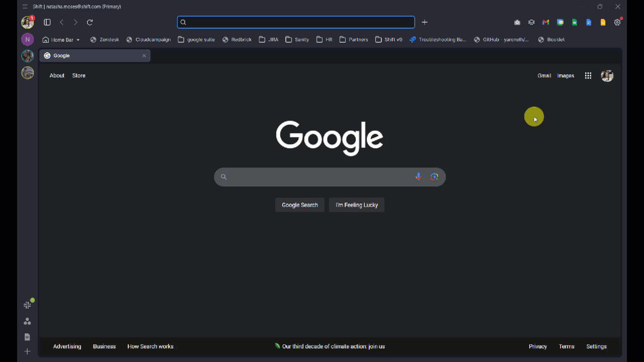Open the Cloudcampaign bookmark
Screen dimensions: 644x362
coord(148,40)
